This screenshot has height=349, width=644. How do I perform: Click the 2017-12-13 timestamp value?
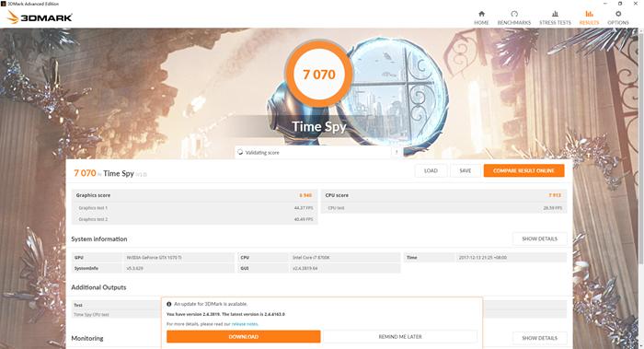tap(483, 257)
